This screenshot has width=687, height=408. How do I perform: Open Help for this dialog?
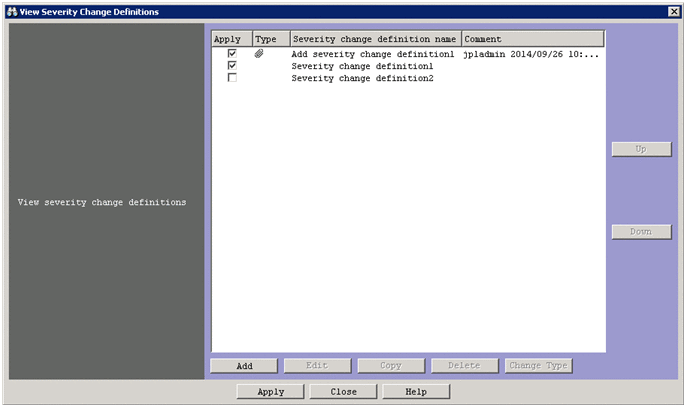[416, 392]
